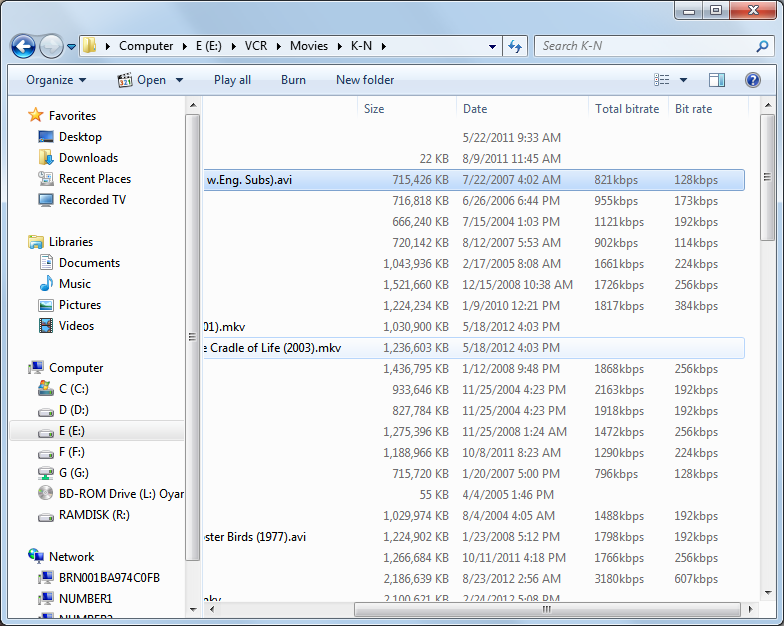The image size is (784, 626).
Task: Select the folder icon in the address bar
Action: tap(90, 46)
